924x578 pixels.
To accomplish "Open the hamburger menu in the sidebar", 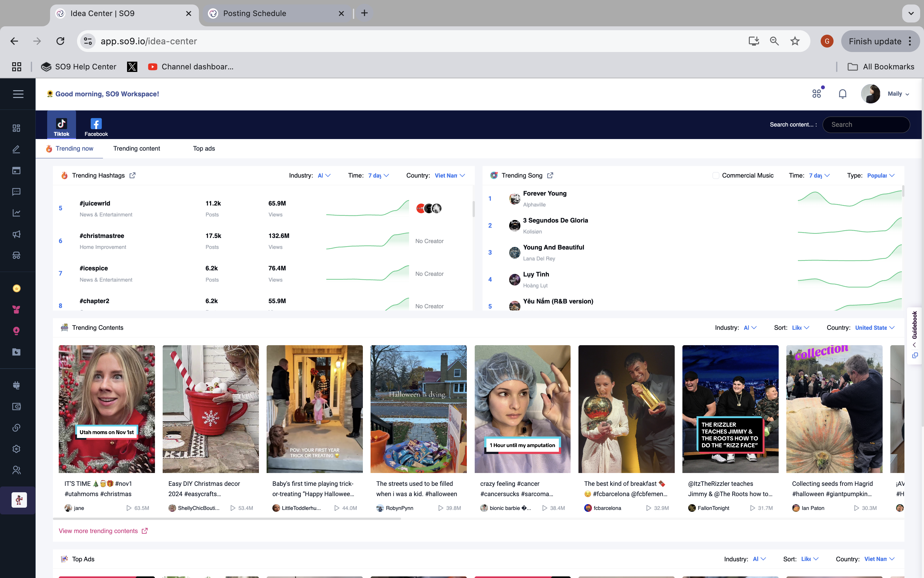I will [18, 94].
